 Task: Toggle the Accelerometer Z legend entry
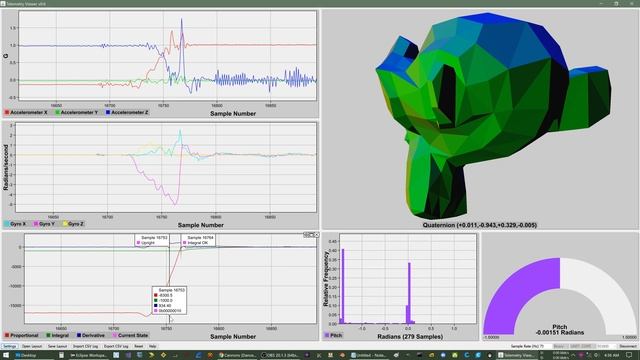tap(127, 112)
